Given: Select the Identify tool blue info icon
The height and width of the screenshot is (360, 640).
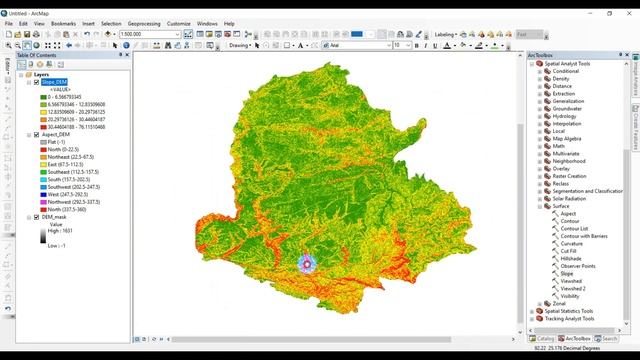Looking at the screenshot, I should click(x=127, y=45).
